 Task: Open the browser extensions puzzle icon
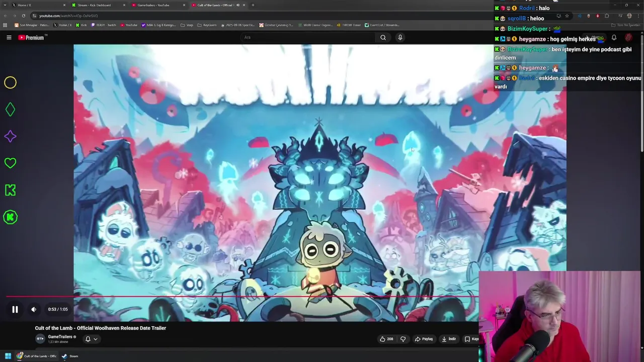click(607, 16)
